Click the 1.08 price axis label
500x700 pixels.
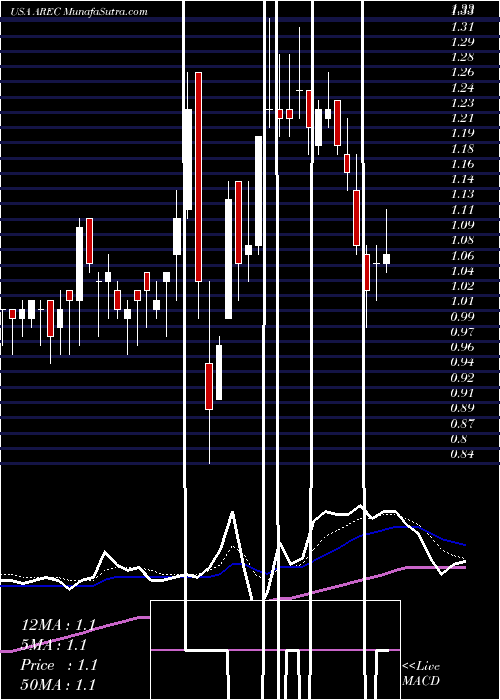[x=462, y=240]
